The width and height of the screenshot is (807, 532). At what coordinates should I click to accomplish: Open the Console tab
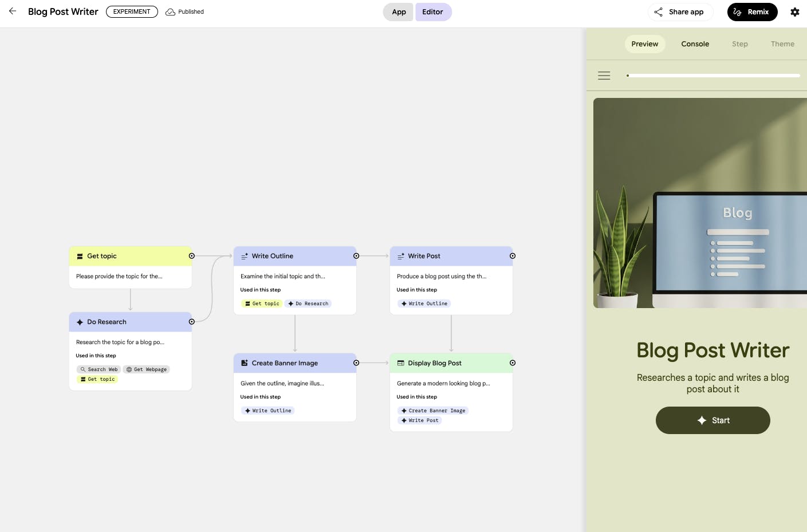(695, 44)
